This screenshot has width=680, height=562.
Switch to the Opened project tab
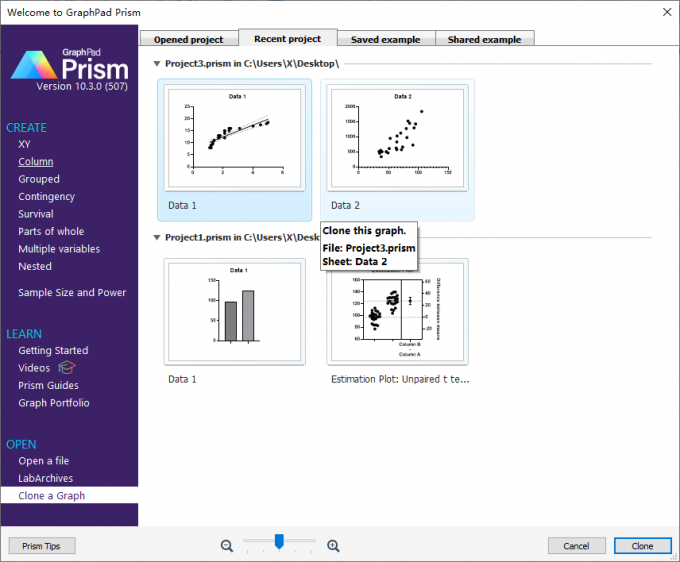[189, 39]
